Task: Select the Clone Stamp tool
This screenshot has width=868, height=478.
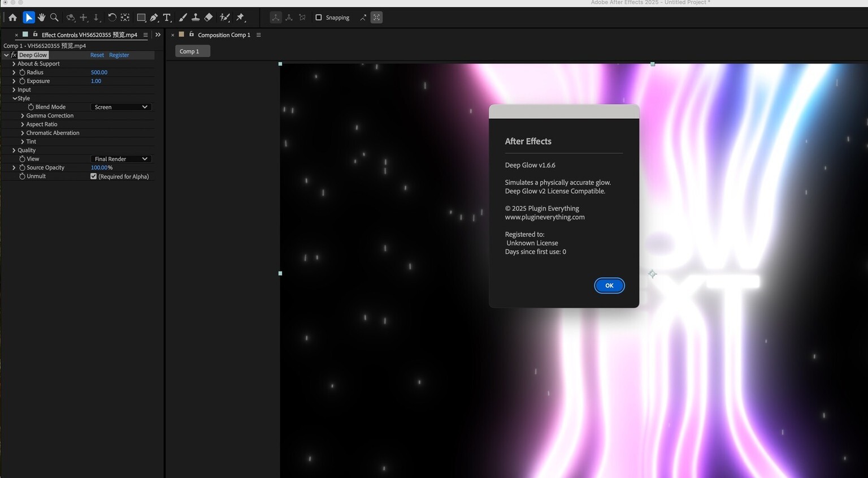Action: 196,18
